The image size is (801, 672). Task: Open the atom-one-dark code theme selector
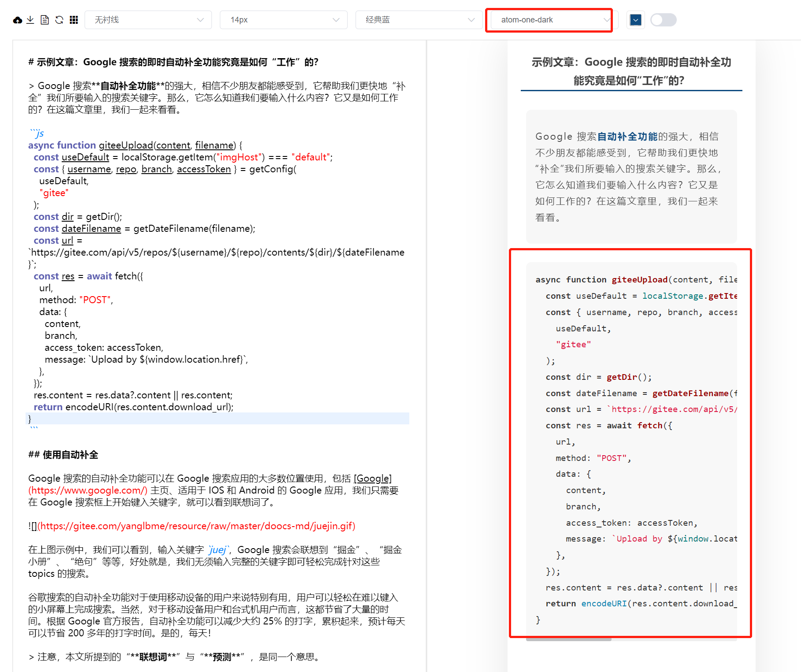[x=549, y=19]
